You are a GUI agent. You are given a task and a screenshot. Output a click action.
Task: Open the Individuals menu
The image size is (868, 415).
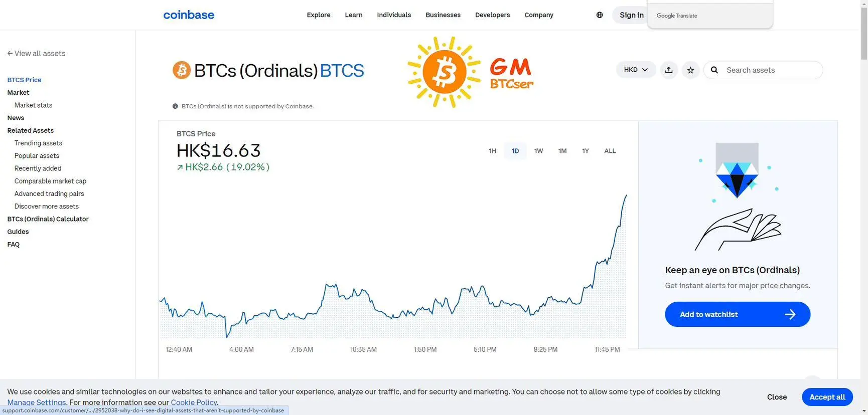click(x=394, y=15)
